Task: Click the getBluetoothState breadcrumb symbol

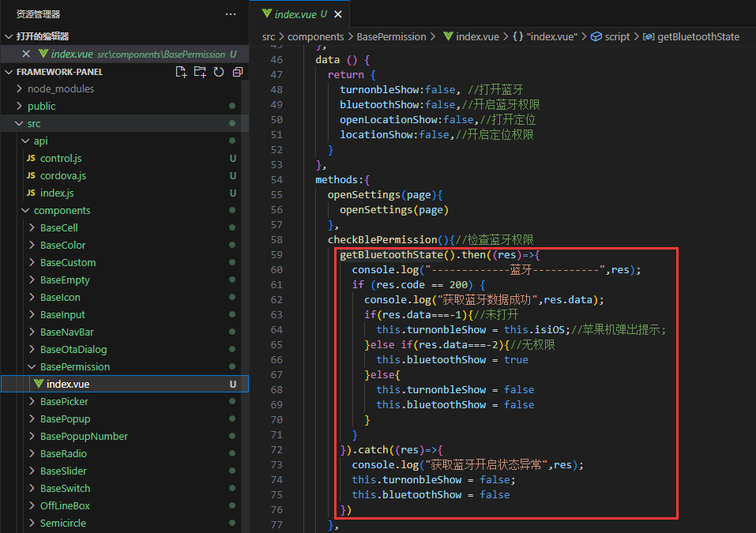Action: pyautogui.click(x=691, y=36)
